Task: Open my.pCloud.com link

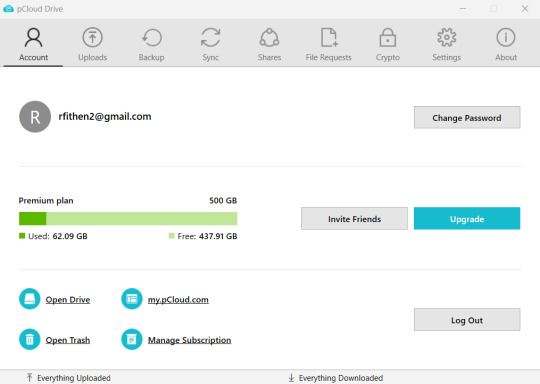Action: (x=178, y=300)
